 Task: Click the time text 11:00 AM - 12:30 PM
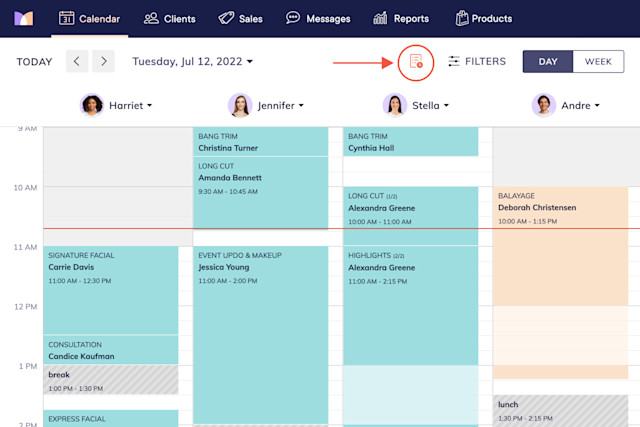tap(80, 281)
